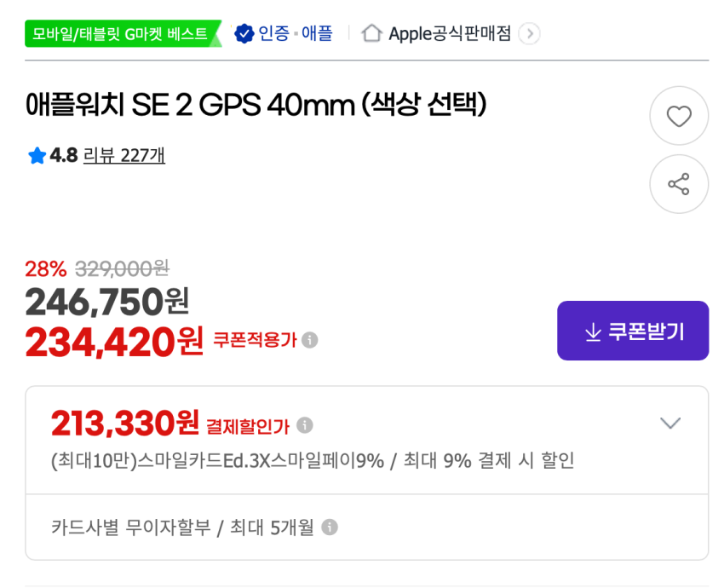Click the blue verification checkmark badge
The image size is (724, 588).
tap(244, 33)
